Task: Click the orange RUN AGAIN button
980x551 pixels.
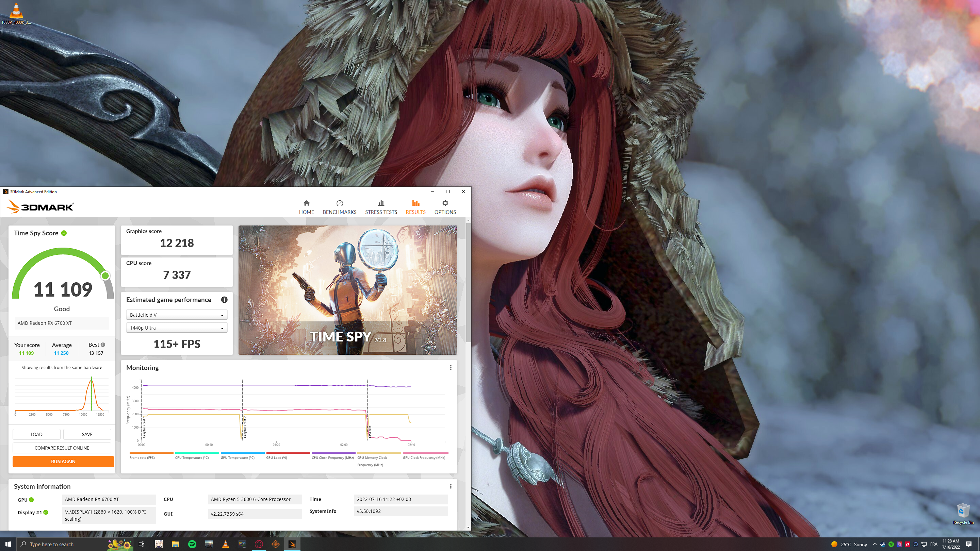Action: click(63, 461)
